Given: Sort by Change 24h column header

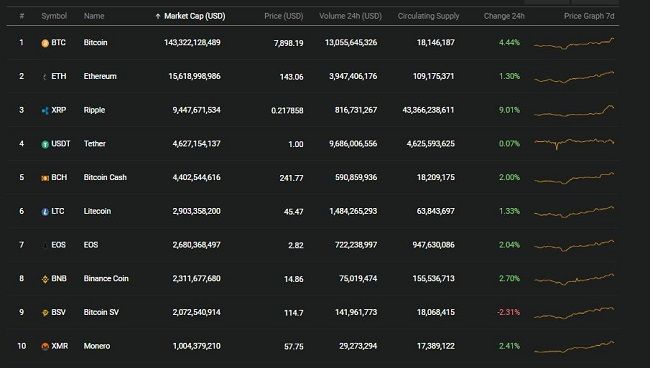Looking at the screenshot, I should (x=504, y=16).
